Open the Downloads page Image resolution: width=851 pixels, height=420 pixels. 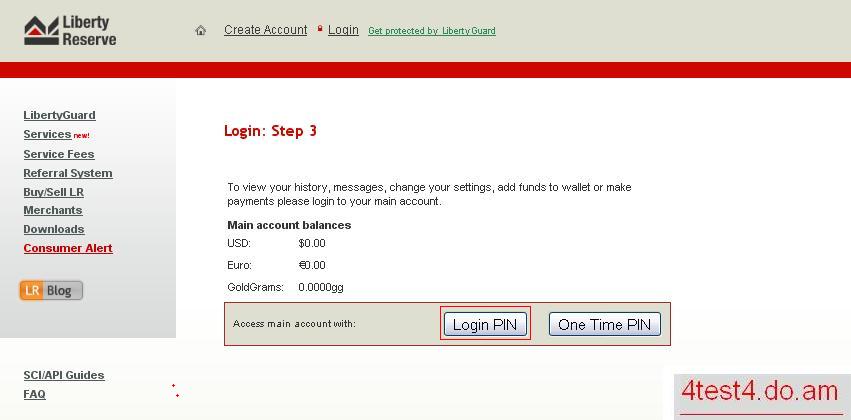click(54, 229)
